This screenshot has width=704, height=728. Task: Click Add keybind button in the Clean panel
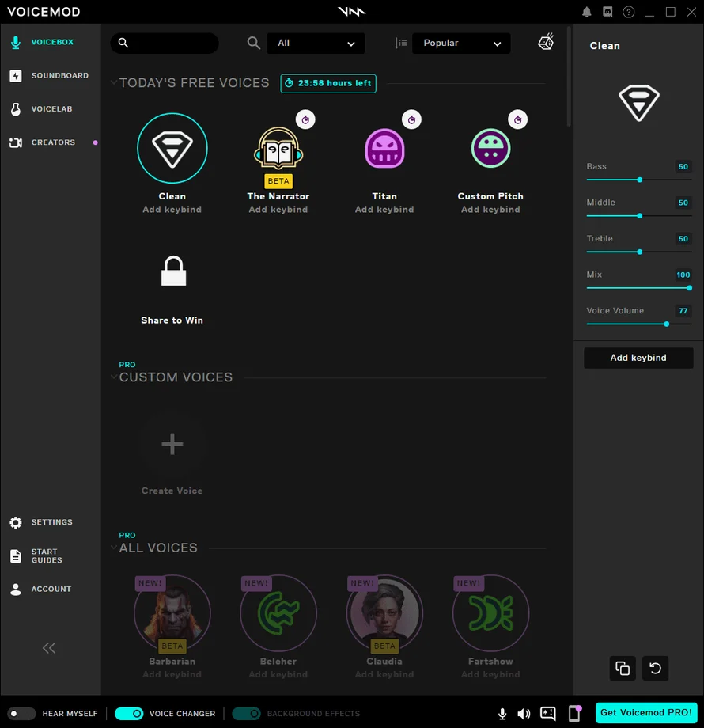[x=638, y=358]
